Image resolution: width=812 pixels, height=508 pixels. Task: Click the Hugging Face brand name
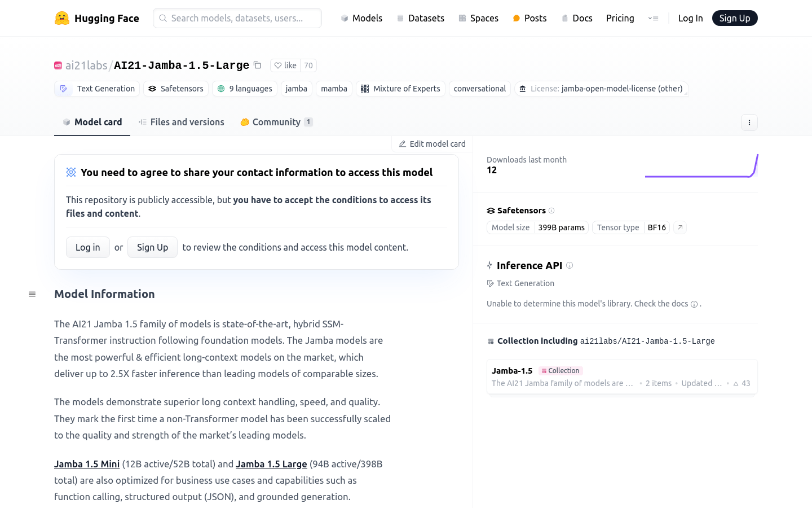107,18
